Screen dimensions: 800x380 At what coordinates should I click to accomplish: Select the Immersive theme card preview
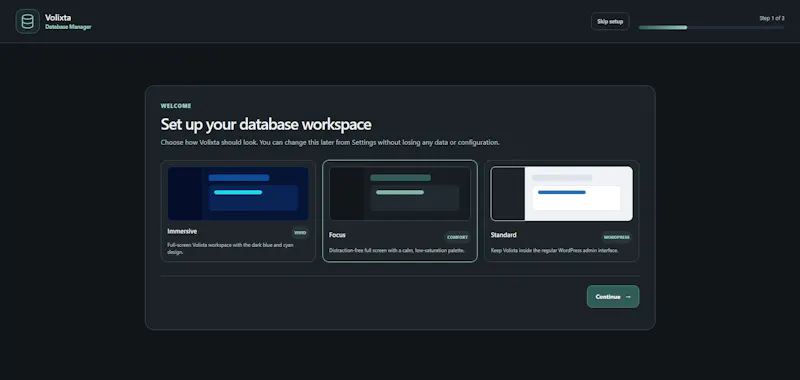point(238,193)
